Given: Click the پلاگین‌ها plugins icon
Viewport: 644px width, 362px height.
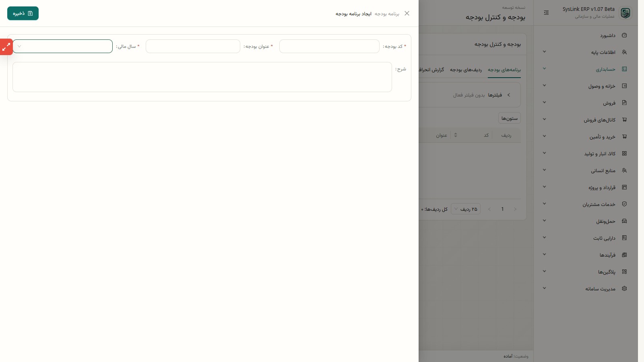Looking at the screenshot, I should pyautogui.click(x=624, y=272).
